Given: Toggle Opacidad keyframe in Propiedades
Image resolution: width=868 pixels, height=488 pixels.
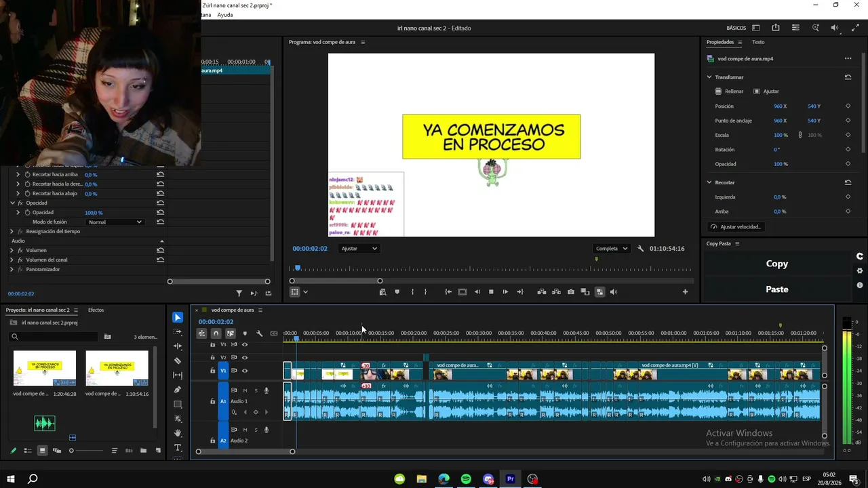Looking at the screenshot, I should 848,164.
